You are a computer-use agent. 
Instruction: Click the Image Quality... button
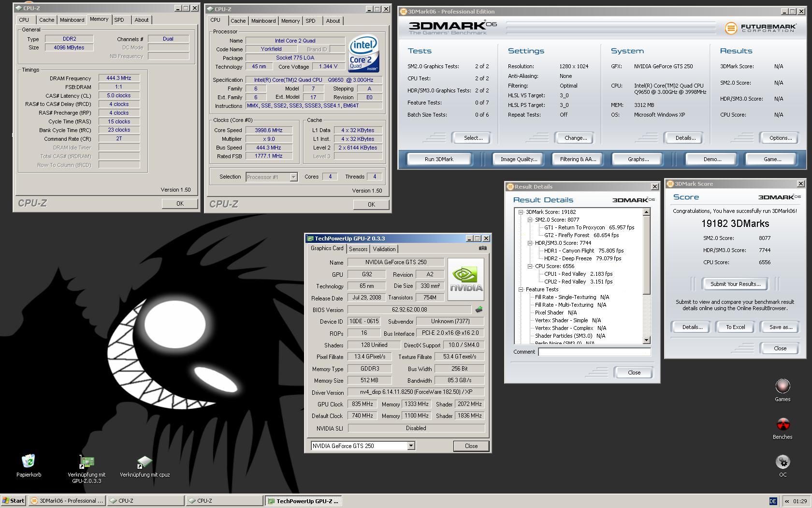519,159
